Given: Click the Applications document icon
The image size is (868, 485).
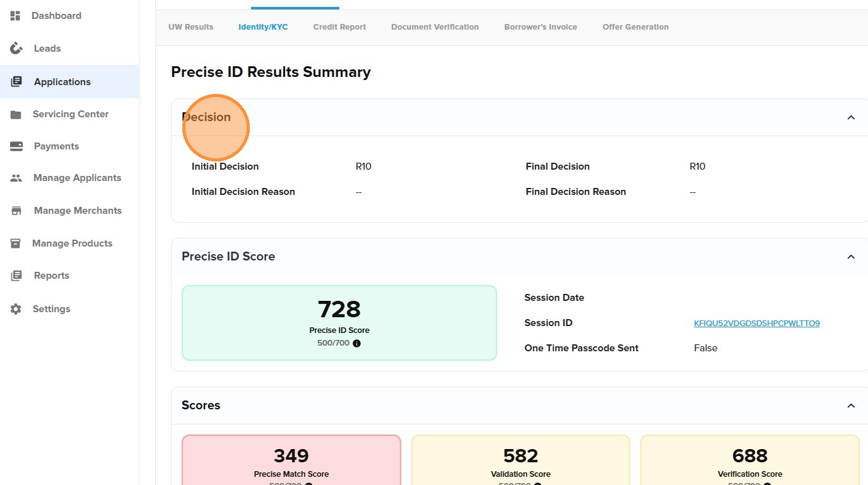Looking at the screenshot, I should coord(16,82).
